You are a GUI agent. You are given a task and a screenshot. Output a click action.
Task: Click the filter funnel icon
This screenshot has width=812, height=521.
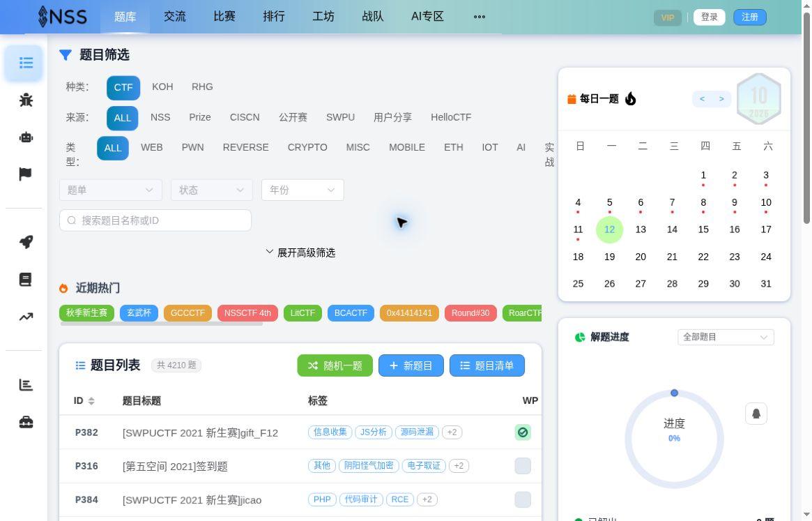(x=66, y=55)
